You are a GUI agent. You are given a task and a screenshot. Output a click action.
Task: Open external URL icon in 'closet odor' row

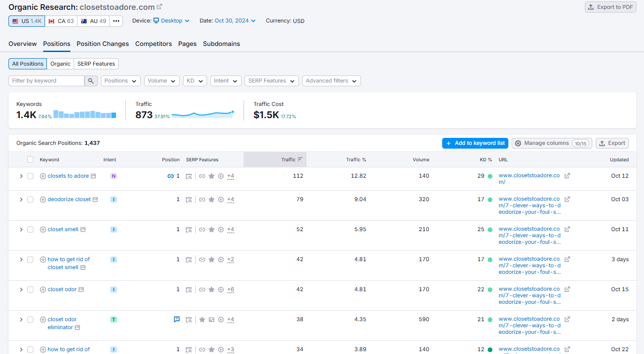567,289
